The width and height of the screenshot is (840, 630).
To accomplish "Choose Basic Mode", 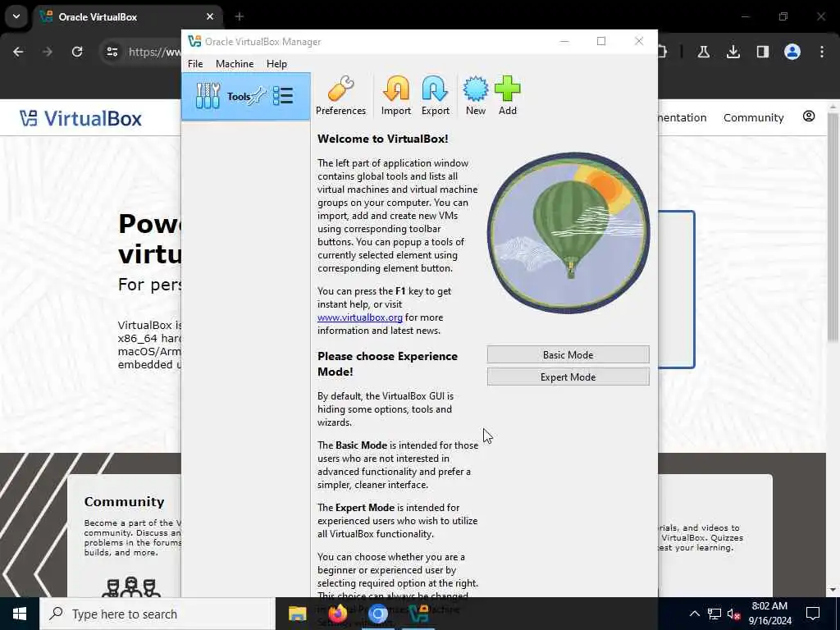I will [x=568, y=354].
